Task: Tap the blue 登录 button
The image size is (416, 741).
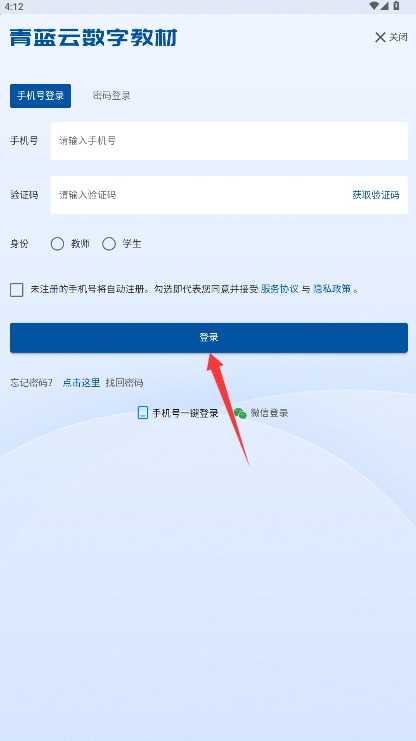Action: coord(208,337)
